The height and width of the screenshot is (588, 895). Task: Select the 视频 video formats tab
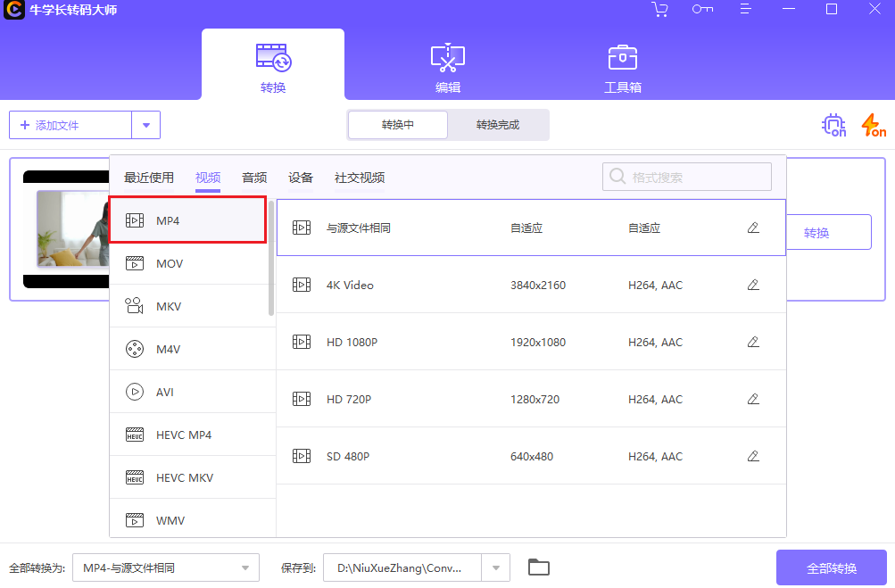pyautogui.click(x=208, y=178)
